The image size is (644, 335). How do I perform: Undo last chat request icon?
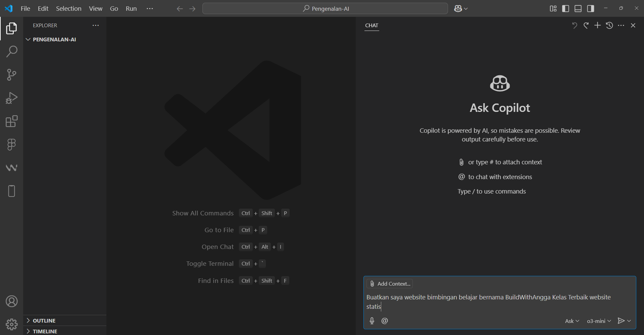575,26
